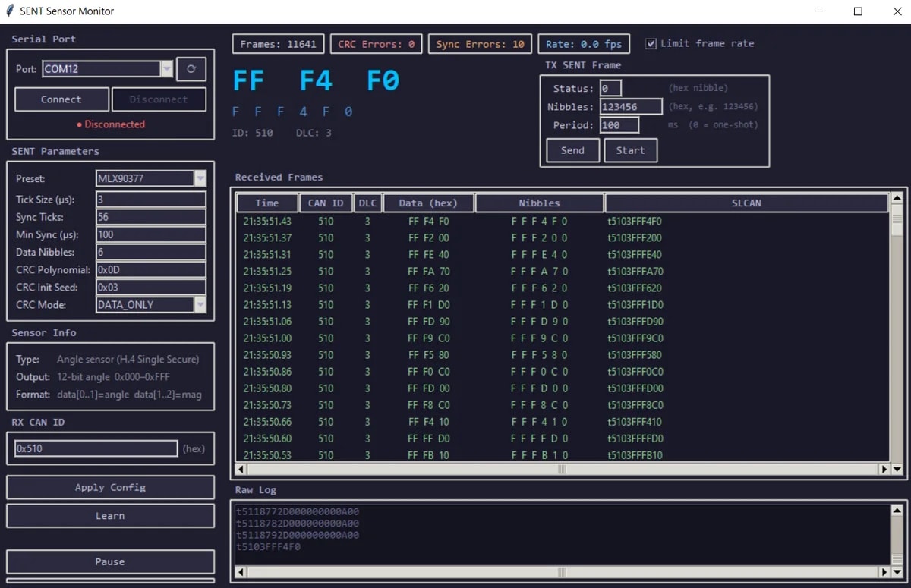Screen dimensions: 911x588
Task: Click the Data (hex) column header
Action: click(428, 203)
